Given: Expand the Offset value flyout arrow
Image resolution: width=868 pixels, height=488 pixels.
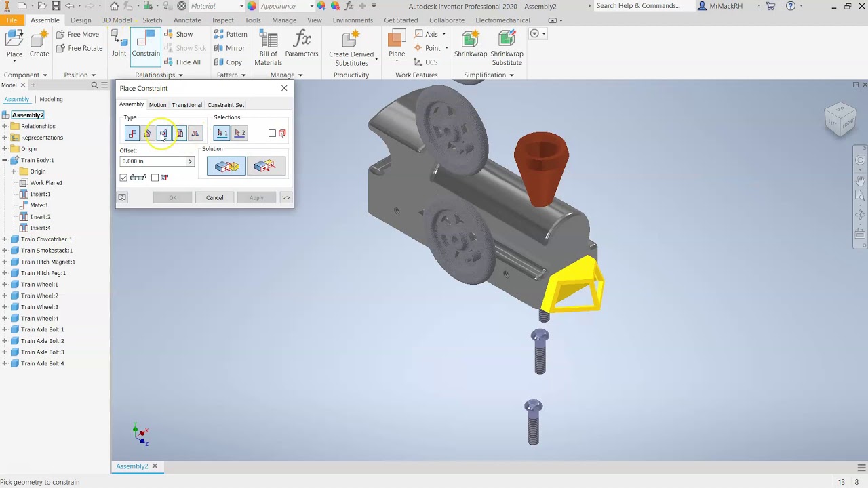Looking at the screenshot, I should [x=190, y=161].
